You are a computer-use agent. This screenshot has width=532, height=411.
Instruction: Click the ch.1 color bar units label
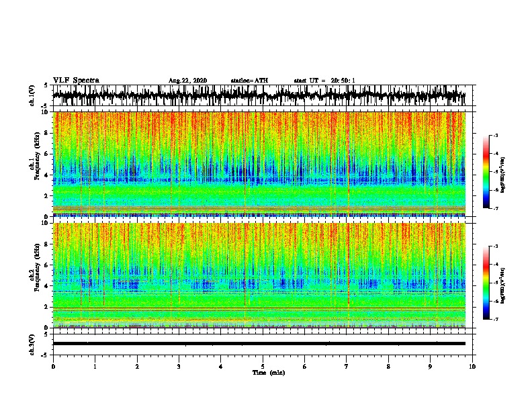coord(503,175)
